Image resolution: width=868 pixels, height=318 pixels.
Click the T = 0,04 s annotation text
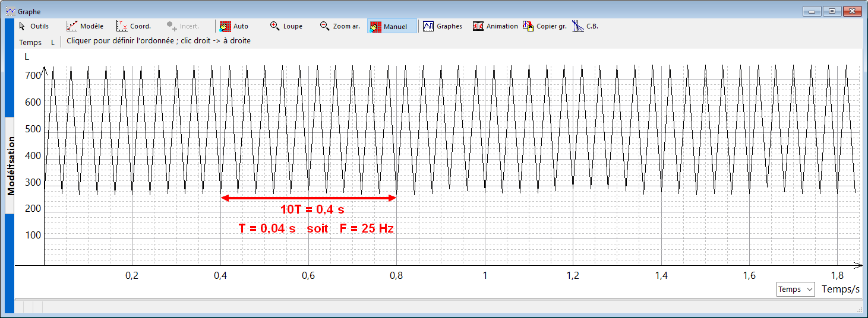(x=267, y=228)
